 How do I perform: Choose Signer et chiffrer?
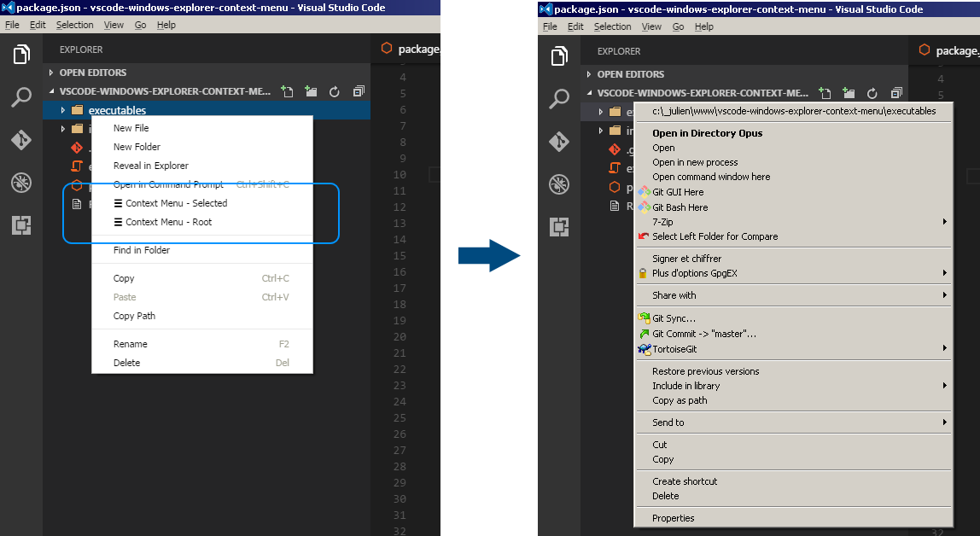(x=794, y=259)
